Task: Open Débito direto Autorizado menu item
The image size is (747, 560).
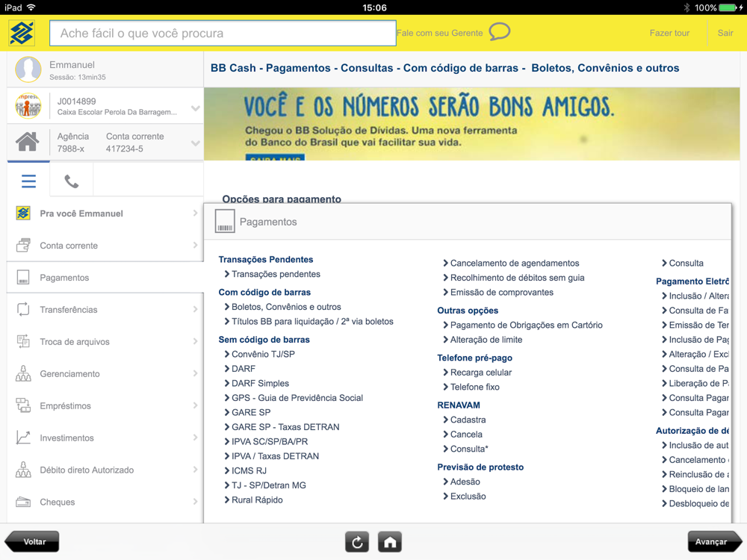Action: click(105, 470)
